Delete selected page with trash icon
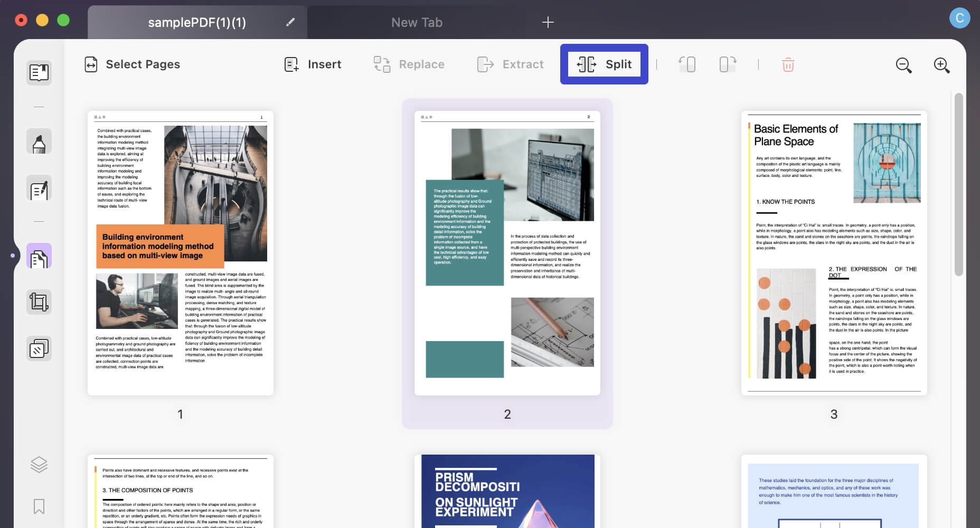 coord(788,64)
